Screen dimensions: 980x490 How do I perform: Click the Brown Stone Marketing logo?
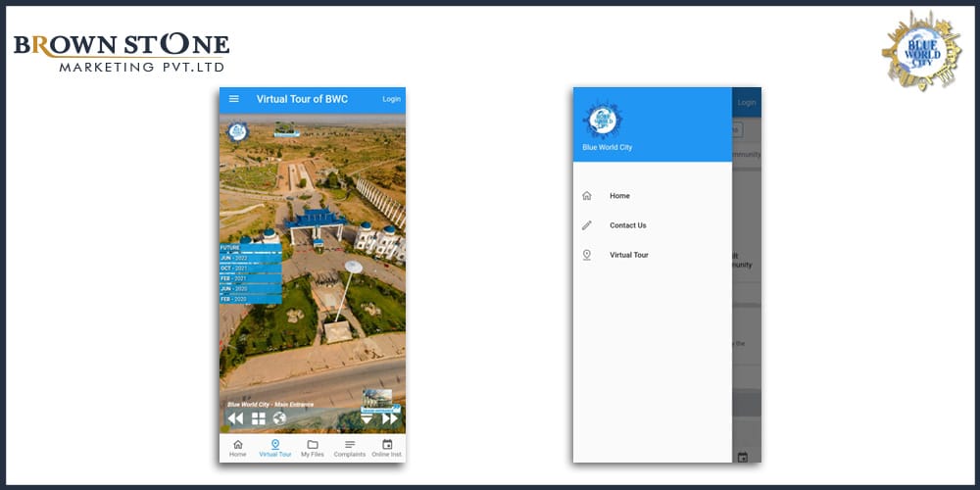[x=122, y=53]
